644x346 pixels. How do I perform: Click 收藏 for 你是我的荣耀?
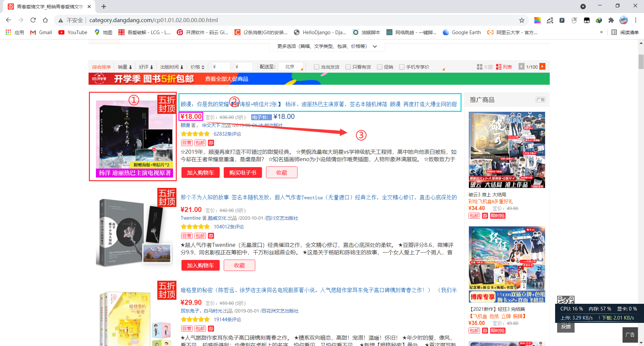pos(282,172)
